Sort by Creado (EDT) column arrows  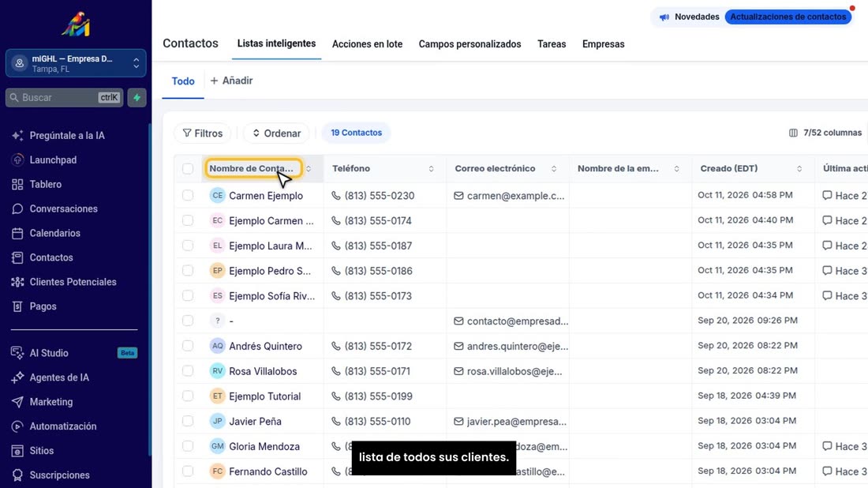click(x=799, y=169)
